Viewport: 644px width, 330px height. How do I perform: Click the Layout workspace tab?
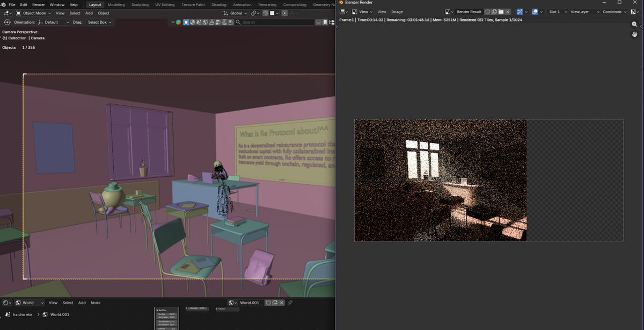tap(95, 4)
